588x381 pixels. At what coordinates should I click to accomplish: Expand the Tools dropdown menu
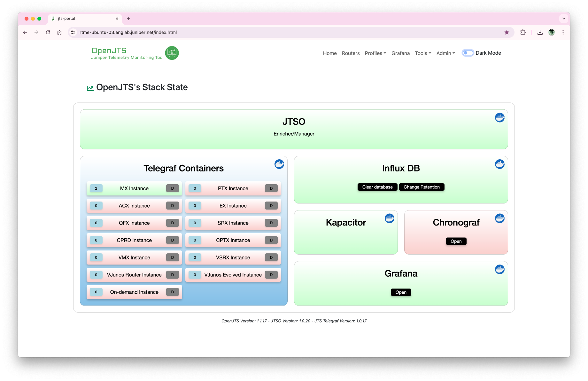[423, 53]
